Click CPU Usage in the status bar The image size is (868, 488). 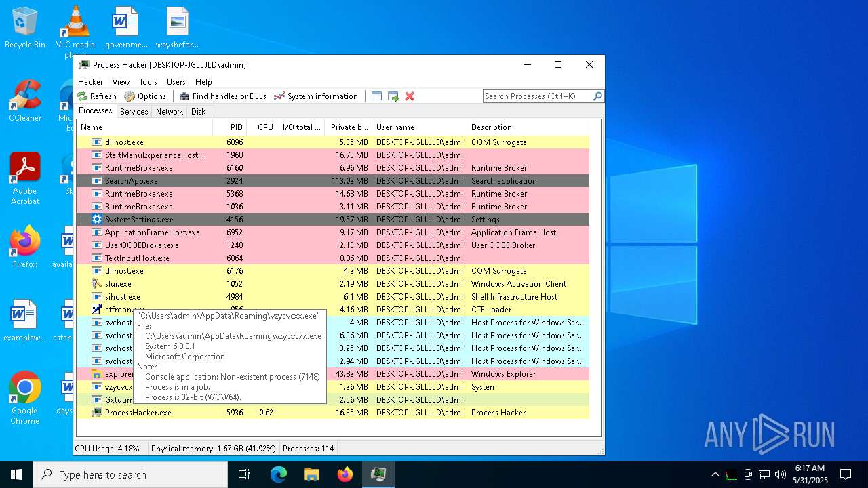(107, 449)
